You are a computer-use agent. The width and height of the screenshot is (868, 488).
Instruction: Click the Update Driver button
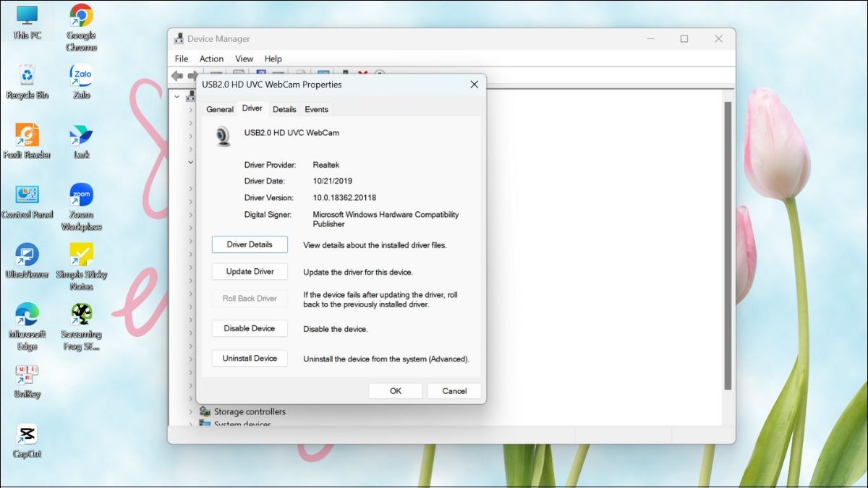click(250, 272)
